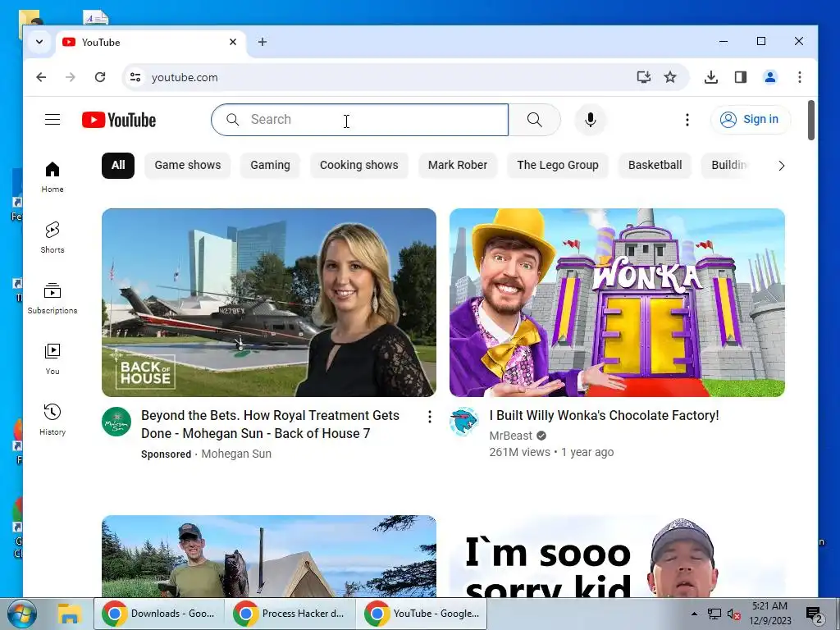Select Gaming chip

[x=270, y=165]
